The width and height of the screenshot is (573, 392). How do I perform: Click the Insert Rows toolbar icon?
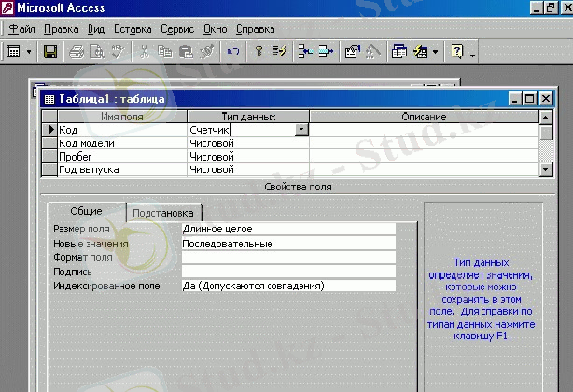[x=305, y=51]
